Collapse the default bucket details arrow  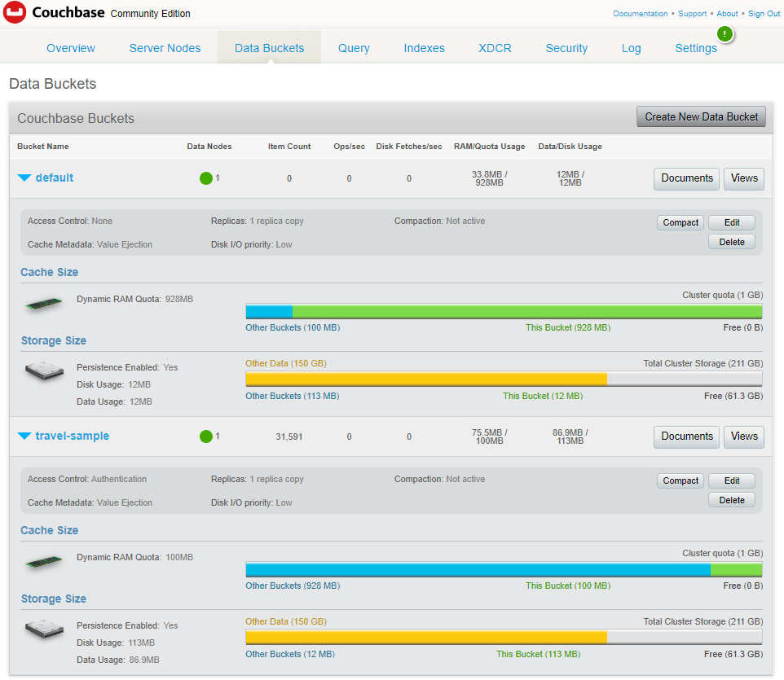[24, 178]
